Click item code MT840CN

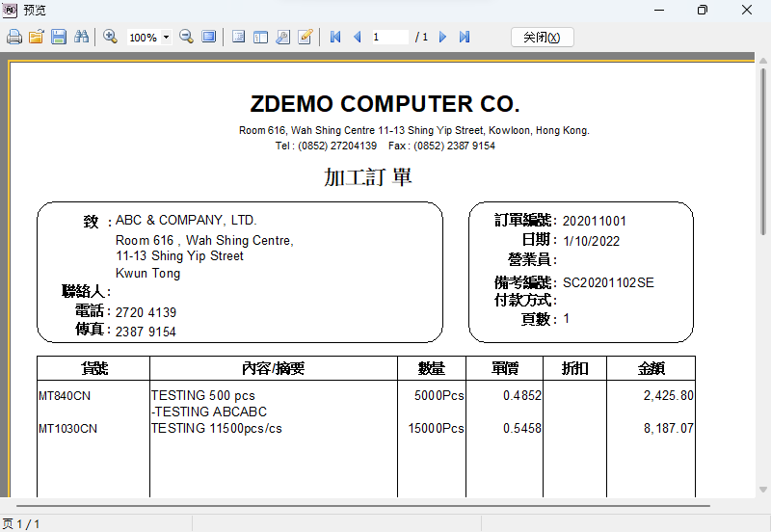65,396
